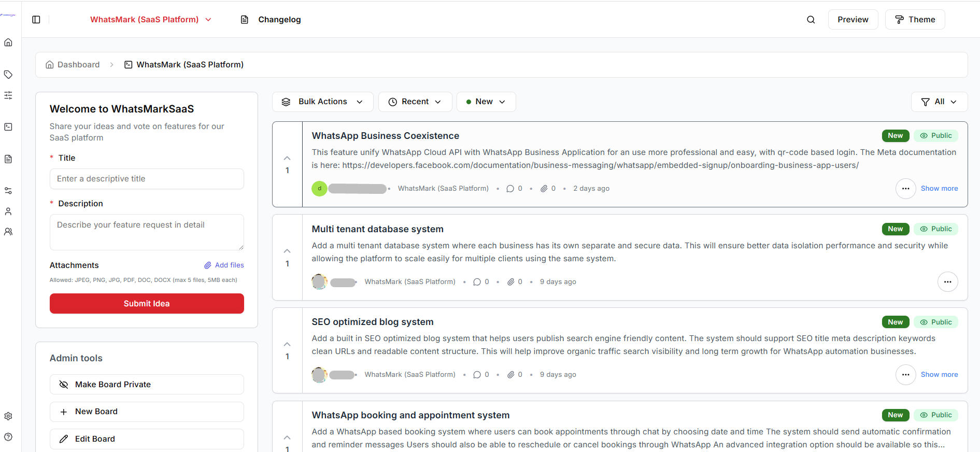The height and width of the screenshot is (452, 980).
Task: Toggle Make Board Private
Action: coord(147,385)
